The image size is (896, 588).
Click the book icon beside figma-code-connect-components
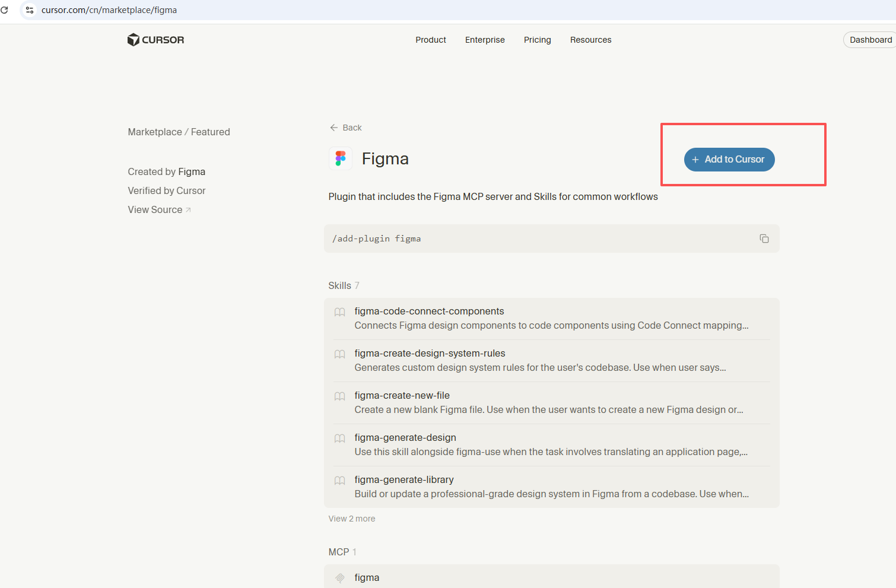[x=339, y=312]
